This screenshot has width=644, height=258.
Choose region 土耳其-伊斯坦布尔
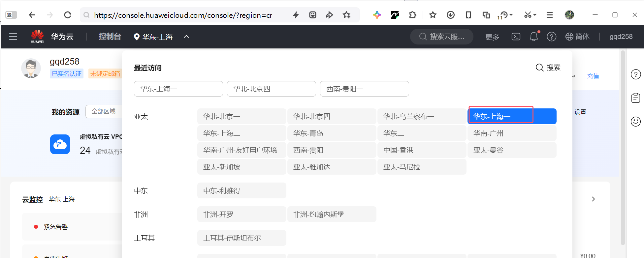pyautogui.click(x=242, y=238)
